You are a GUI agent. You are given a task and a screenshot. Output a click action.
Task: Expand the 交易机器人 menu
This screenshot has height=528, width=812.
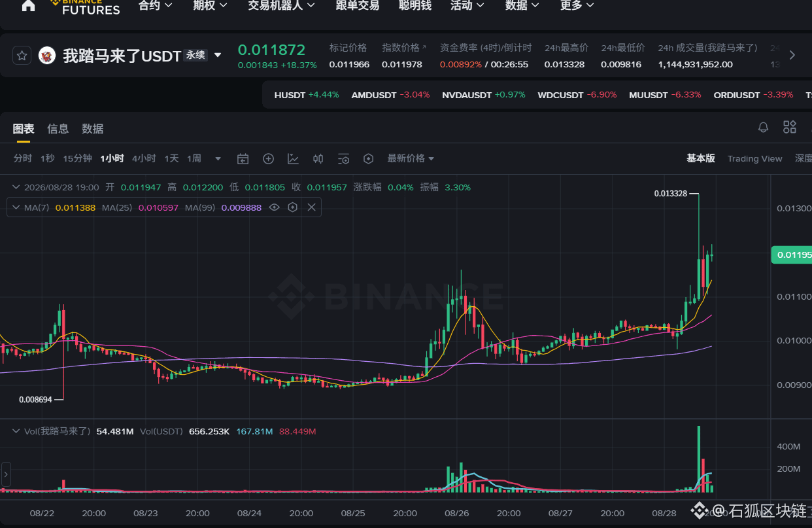[x=281, y=5]
